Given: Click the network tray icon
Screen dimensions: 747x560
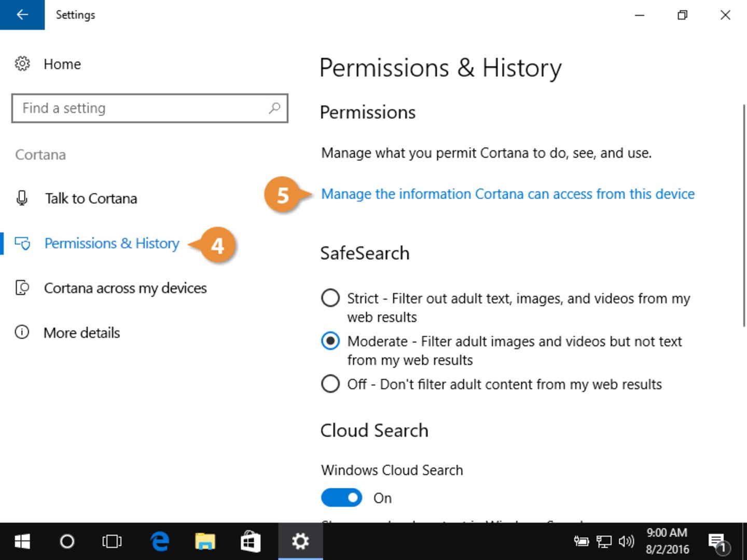Looking at the screenshot, I should 604,542.
